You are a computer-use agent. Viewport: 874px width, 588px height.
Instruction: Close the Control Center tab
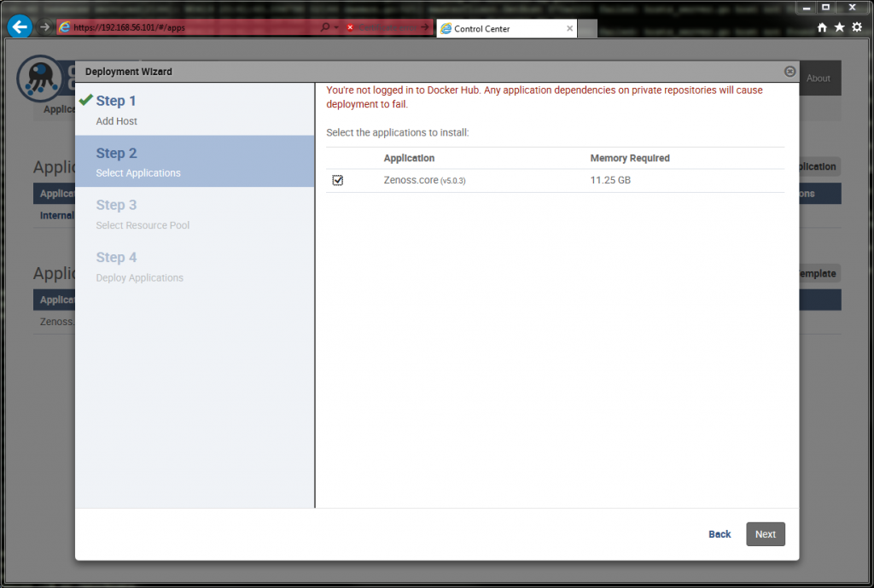(570, 28)
